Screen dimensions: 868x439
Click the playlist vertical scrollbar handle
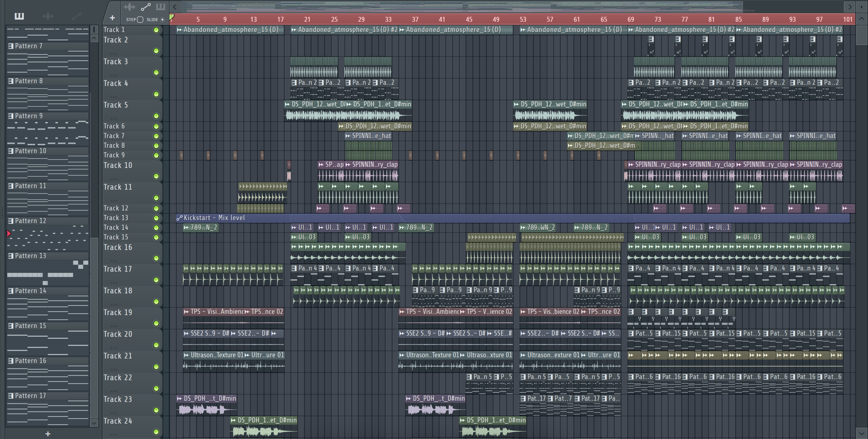coord(862,35)
